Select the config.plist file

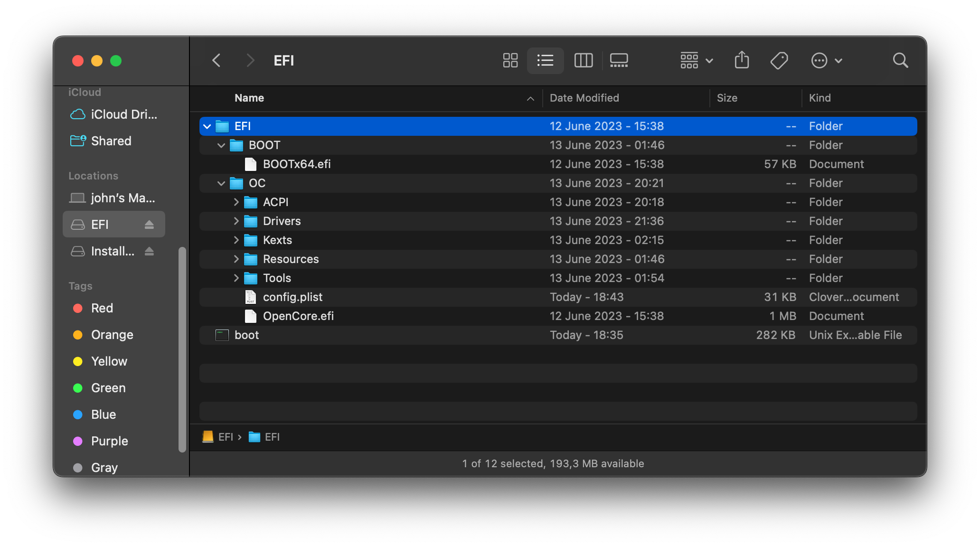coord(293,297)
